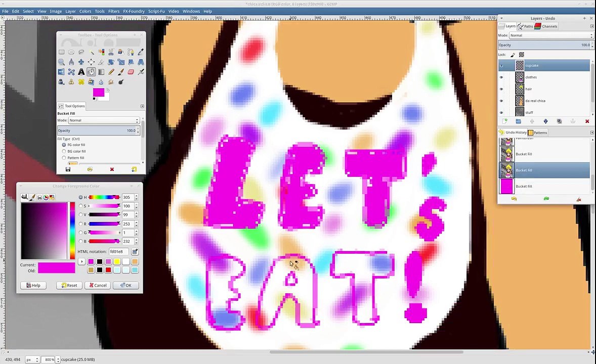Click the toolbox foreground color swatch

point(99,93)
